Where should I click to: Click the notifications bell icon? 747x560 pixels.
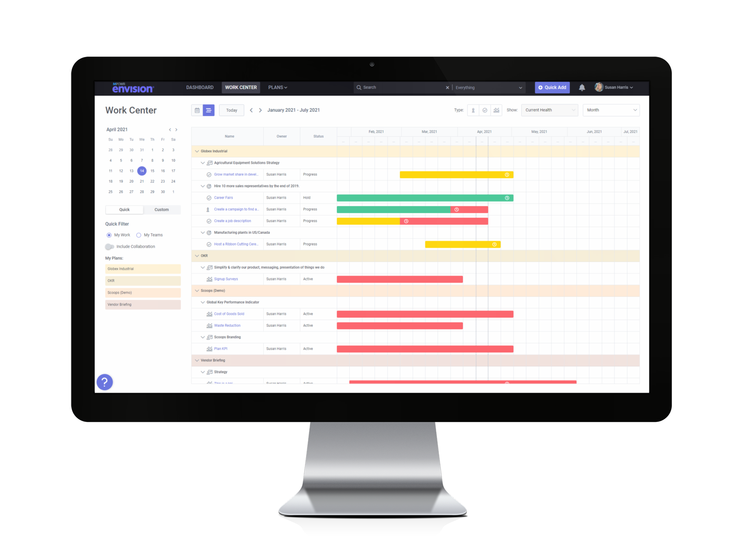point(582,87)
